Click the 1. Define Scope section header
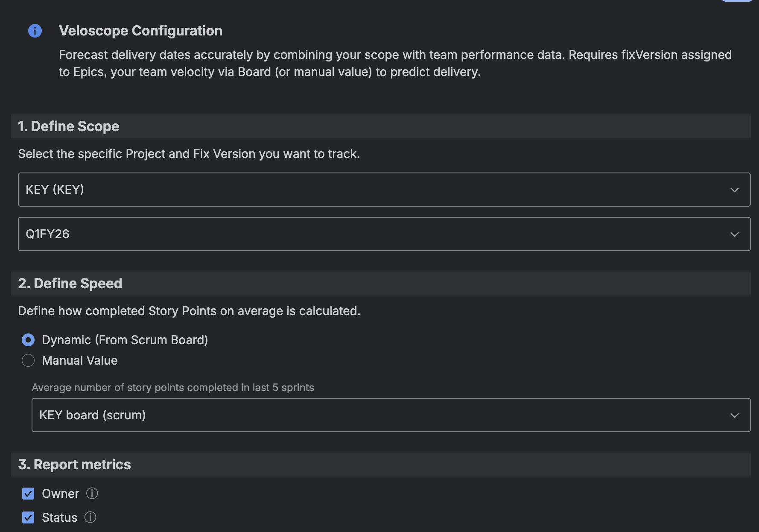 click(69, 126)
